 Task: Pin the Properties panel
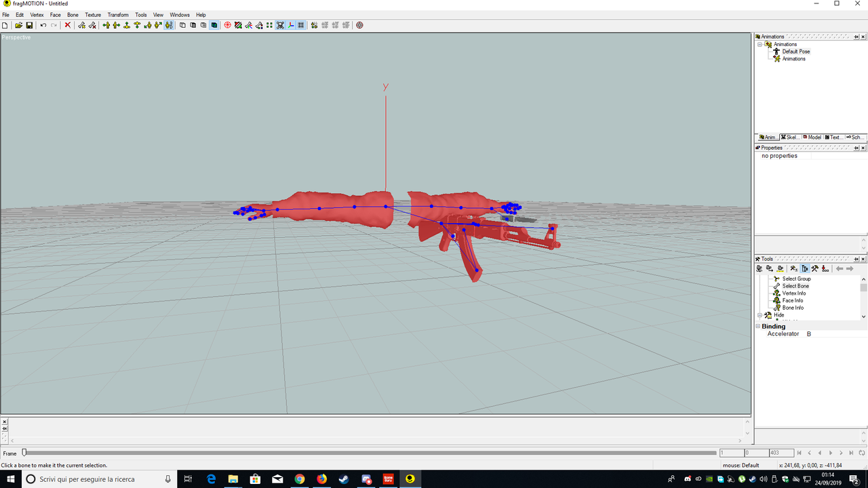coord(856,148)
